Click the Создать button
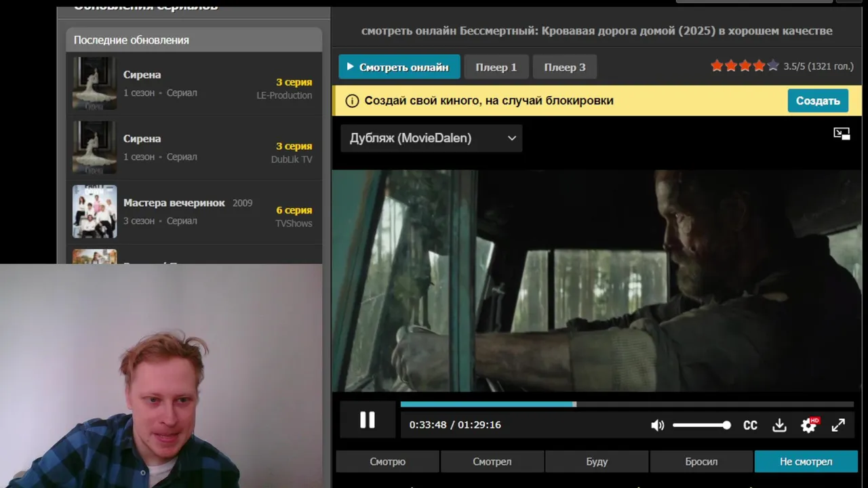This screenshot has height=488, width=868. pos(818,101)
